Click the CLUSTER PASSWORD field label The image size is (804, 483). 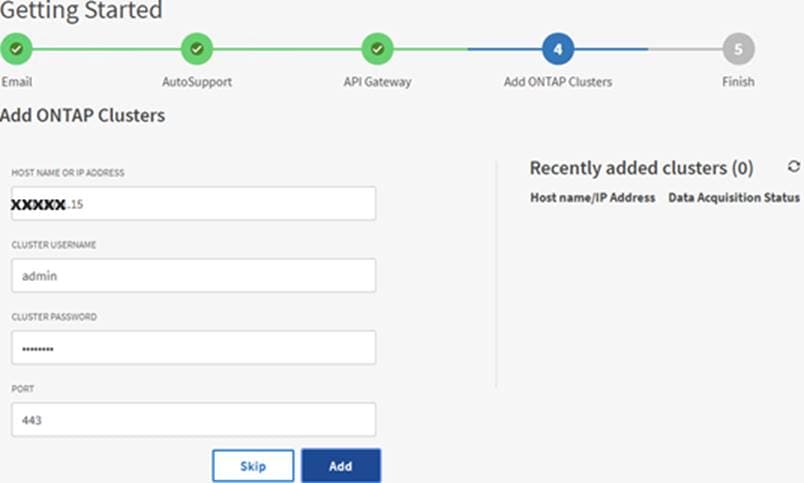54,316
